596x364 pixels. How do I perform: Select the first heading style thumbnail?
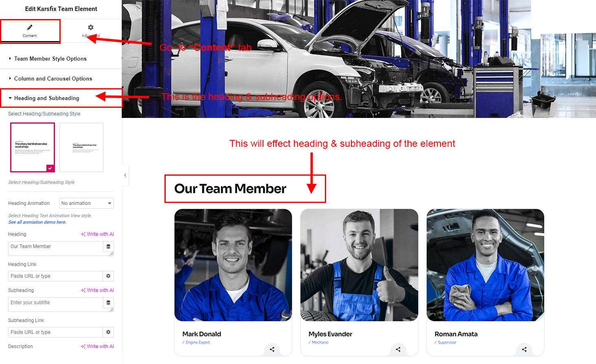pyautogui.click(x=33, y=147)
